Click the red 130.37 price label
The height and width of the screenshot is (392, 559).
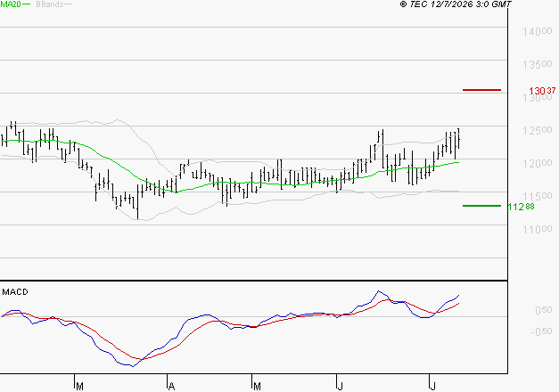tap(542, 91)
